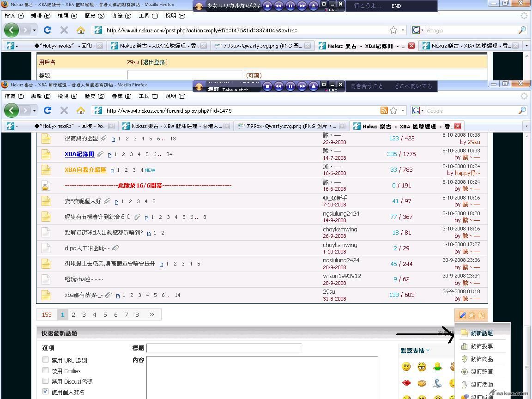Insert the handshake emoticon
532x399 pixels.
click(x=422, y=383)
